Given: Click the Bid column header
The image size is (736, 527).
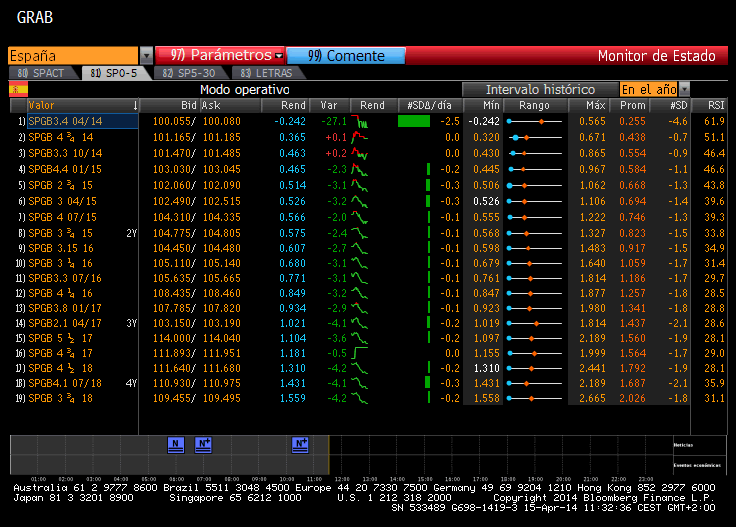Looking at the screenshot, I should point(189,106).
